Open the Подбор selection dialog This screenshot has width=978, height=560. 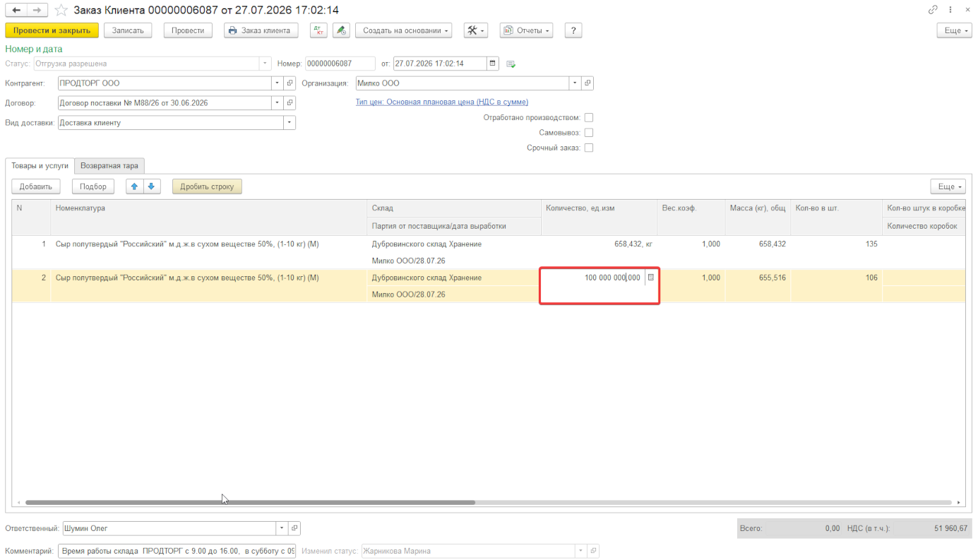coord(93,186)
